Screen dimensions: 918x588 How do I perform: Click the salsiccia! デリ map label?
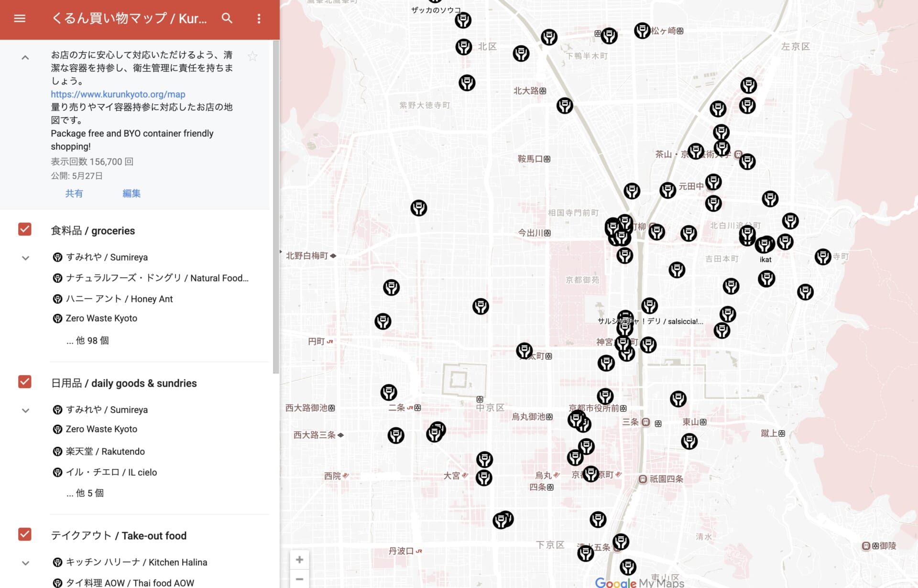pos(650,321)
